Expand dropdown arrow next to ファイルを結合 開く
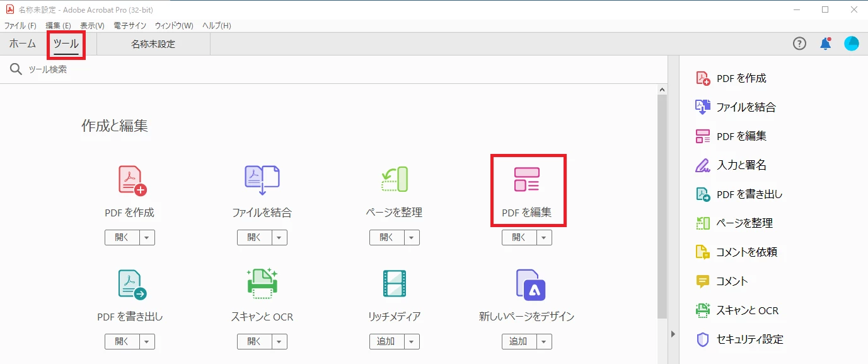 [x=279, y=238]
